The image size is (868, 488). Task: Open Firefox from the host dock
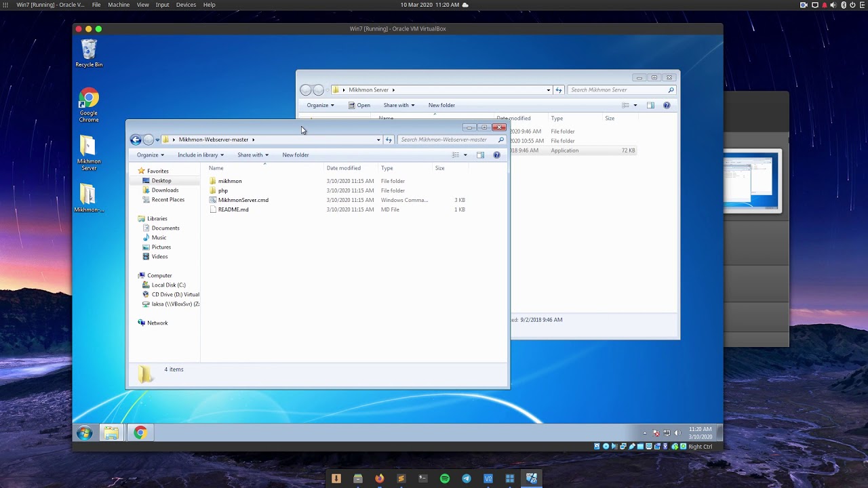pos(379,479)
